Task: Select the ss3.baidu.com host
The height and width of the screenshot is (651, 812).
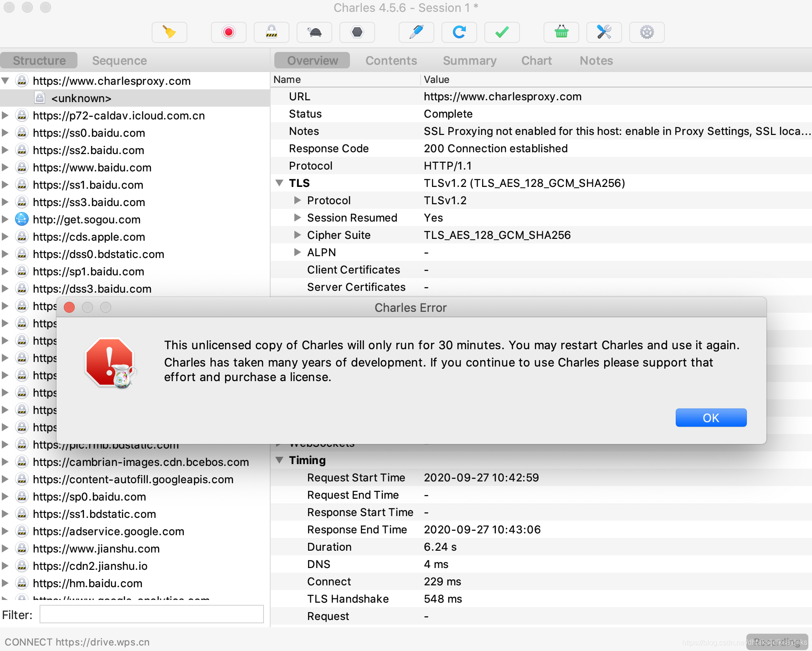Action: pos(89,202)
